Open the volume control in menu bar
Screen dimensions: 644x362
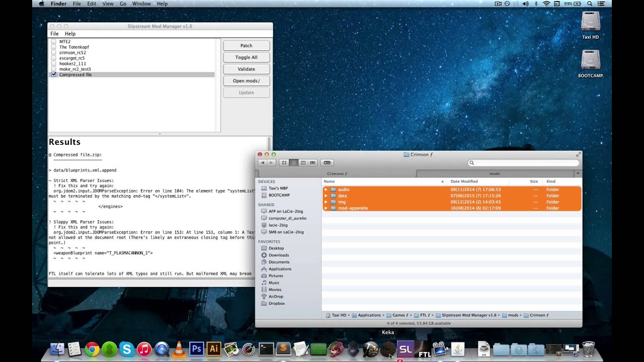tap(525, 4)
